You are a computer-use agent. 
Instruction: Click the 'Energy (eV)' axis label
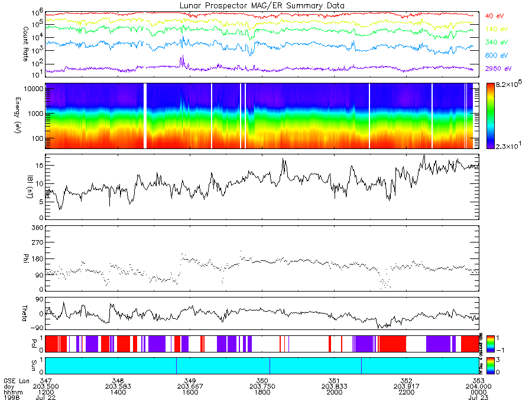click(x=18, y=115)
